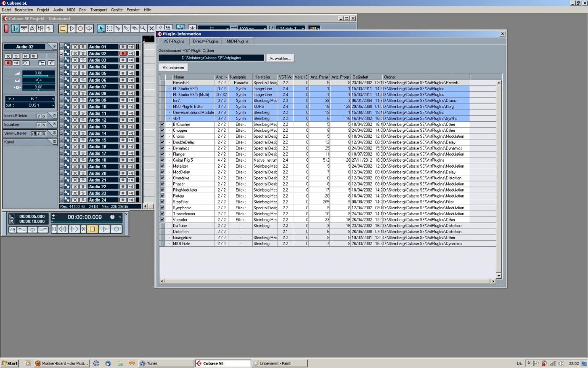Open channel edit 'e' button in Inspector

click(x=51, y=63)
